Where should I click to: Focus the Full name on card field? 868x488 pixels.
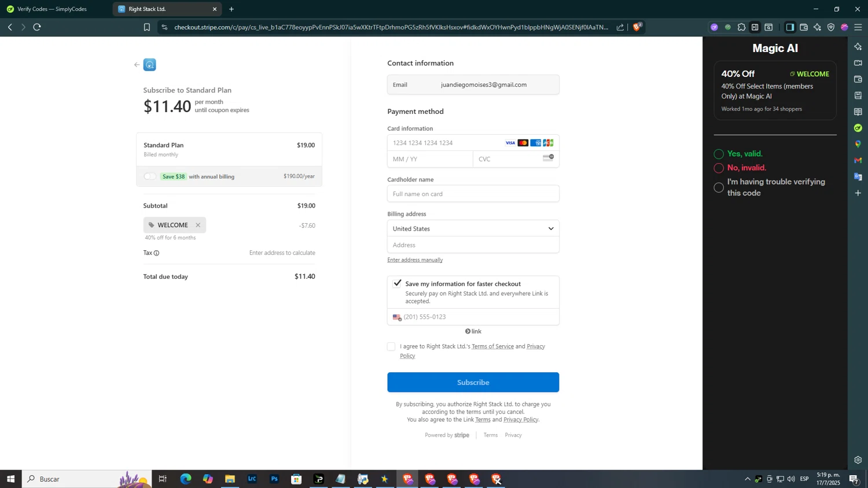pos(473,194)
